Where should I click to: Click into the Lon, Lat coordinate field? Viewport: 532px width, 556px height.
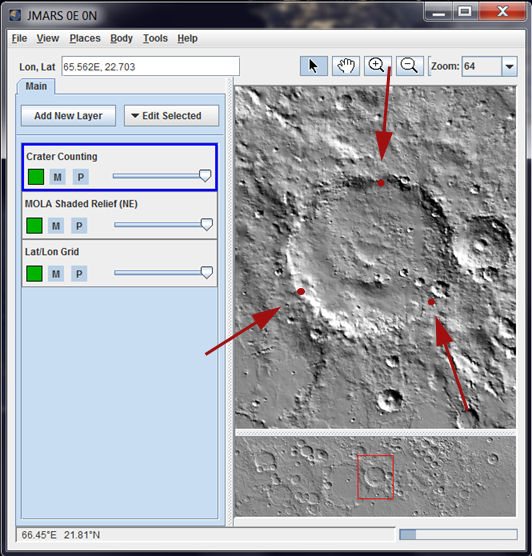(151, 66)
